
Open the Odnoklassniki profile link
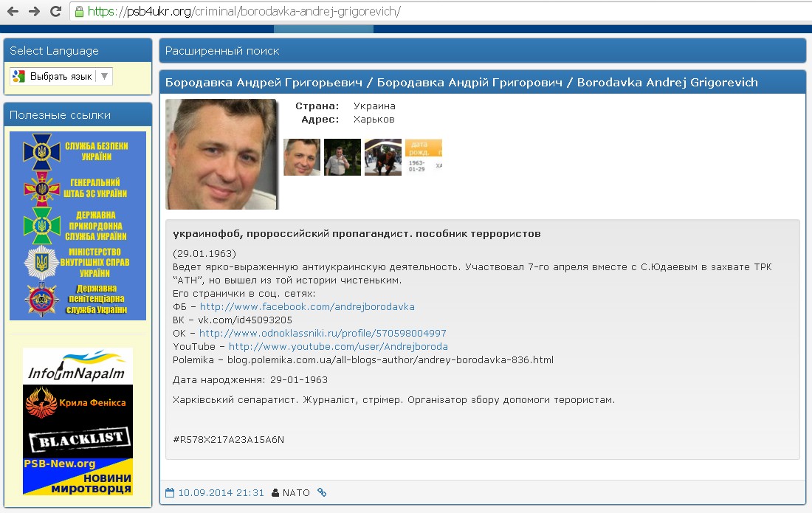tap(323, 333)
